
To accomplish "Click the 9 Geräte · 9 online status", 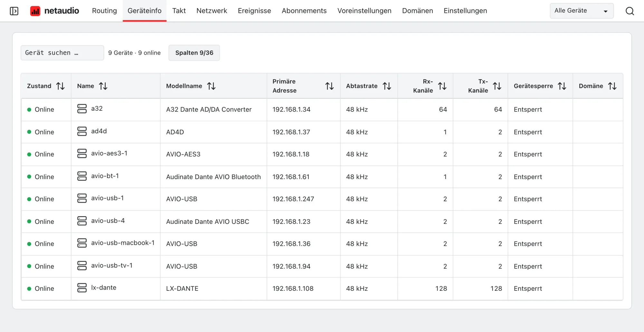I will coord(134,53).
